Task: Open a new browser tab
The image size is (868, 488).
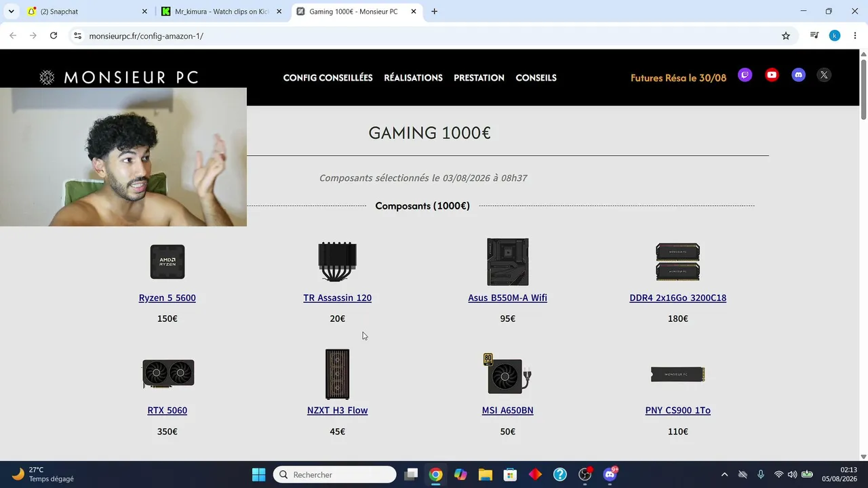Action: tap(435, 12)
